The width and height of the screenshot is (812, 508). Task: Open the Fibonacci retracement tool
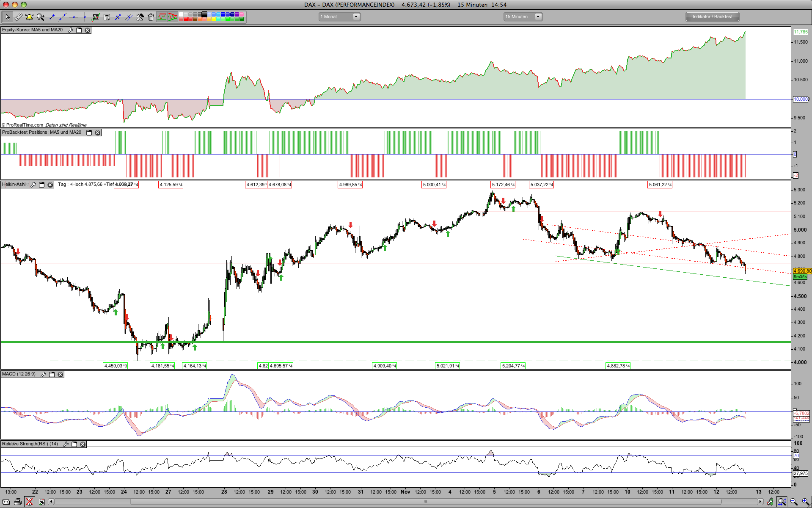(96, 17)
